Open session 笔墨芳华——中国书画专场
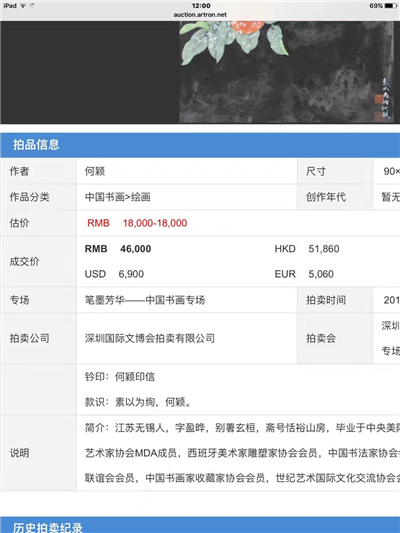The height and width of the screenshot is (533, 400). coord(145,300)
